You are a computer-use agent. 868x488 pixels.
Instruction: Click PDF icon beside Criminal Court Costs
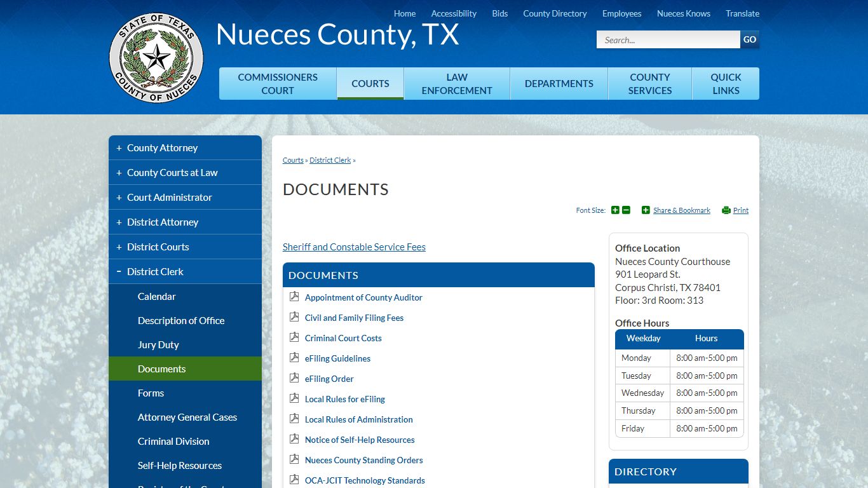(294, 337)
